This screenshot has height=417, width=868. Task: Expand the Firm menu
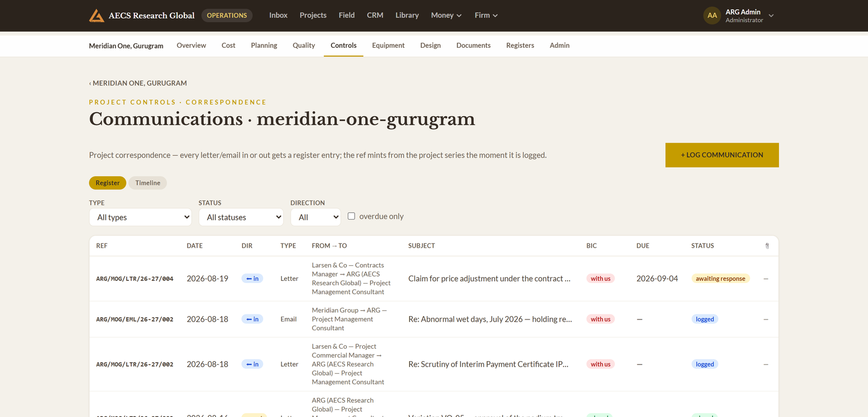(486, 15)
